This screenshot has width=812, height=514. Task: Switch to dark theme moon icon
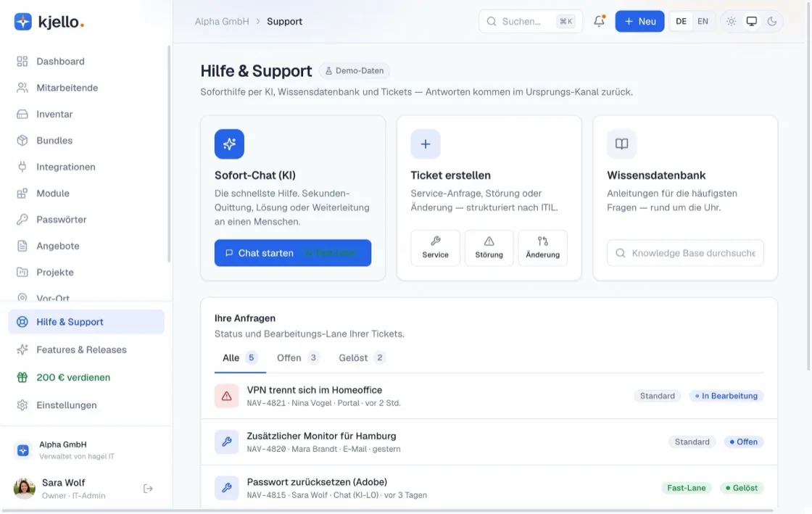(772, 21)
